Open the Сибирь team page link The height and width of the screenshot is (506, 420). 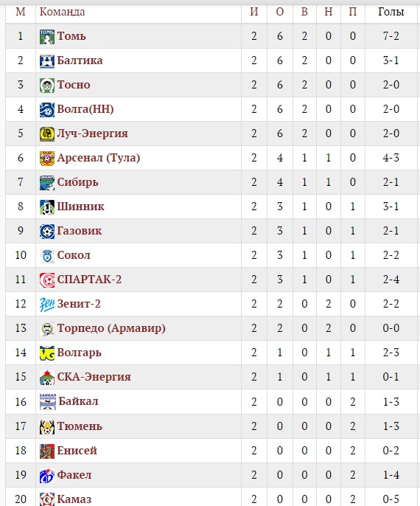(x=77, y=182)
